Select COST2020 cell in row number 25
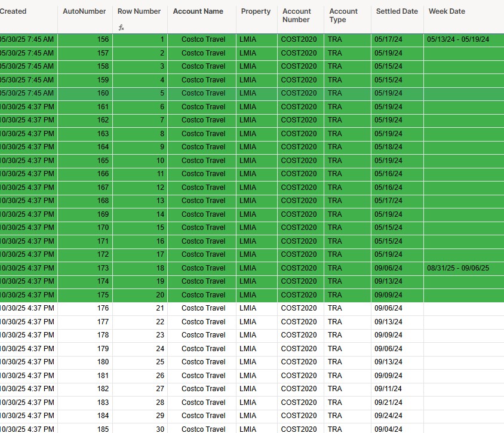504x433 pixels. coord(299,362)
